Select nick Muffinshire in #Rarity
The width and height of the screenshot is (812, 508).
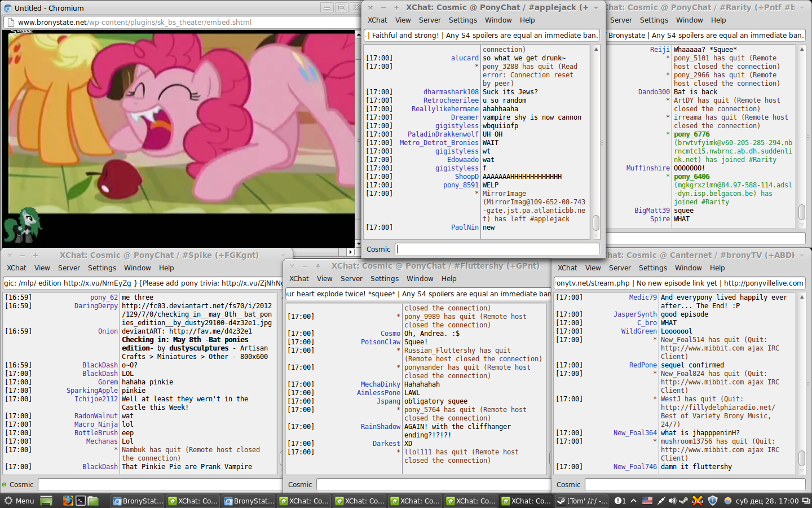tap(648, 168)
